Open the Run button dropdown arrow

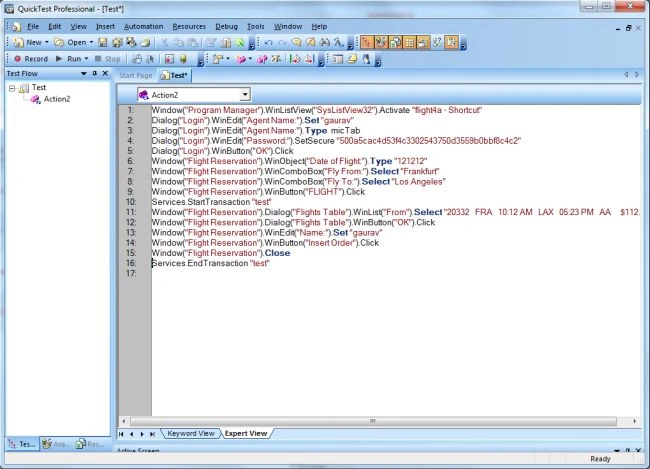pos(86,59)
